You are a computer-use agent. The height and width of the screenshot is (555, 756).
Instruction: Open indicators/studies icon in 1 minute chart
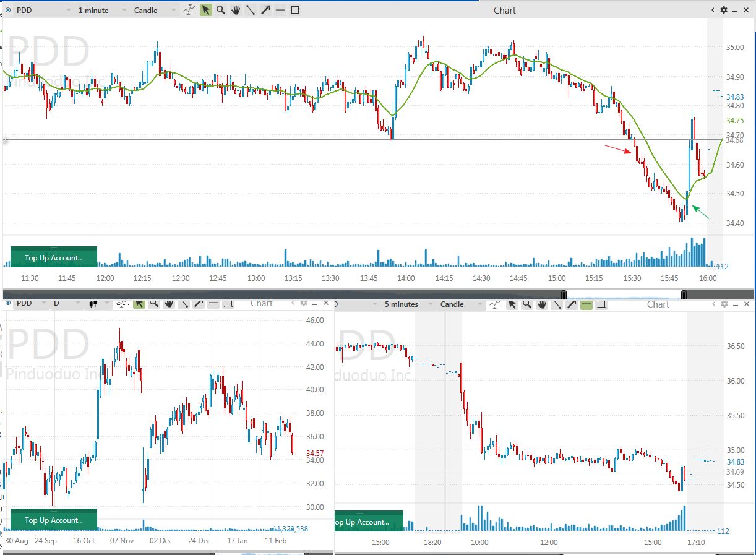pyautogui.click(x=191, y=10)
